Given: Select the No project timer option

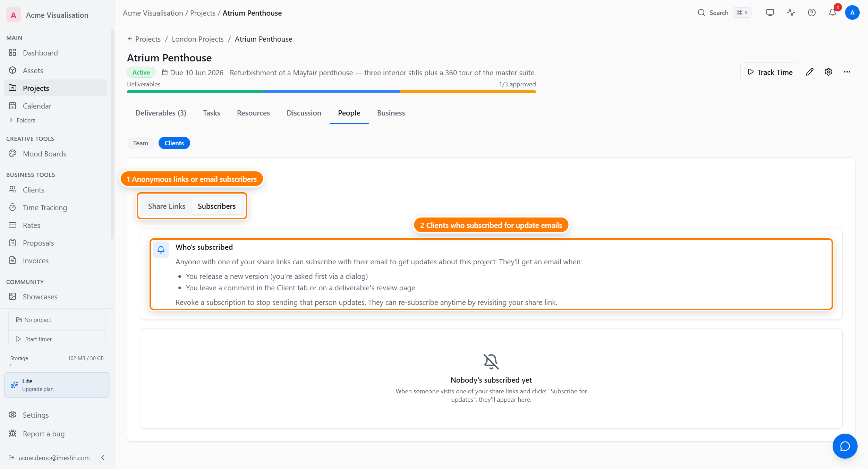Looking at the screenshot, I should (57, 320).
